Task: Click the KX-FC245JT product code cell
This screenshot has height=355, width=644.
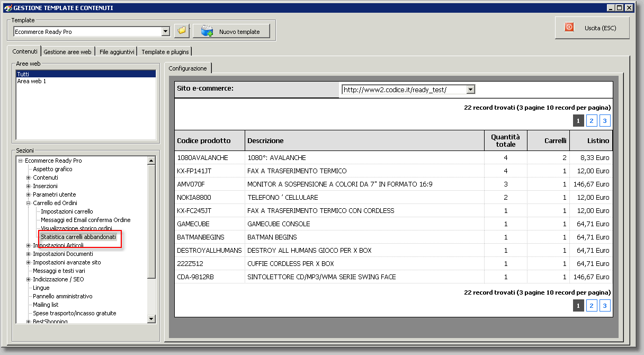Action: pyautogui.click(x=210, y=210)
